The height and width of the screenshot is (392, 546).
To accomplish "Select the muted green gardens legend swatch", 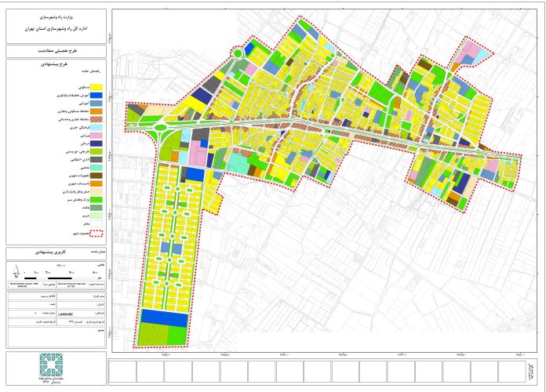I will [96, 208].
